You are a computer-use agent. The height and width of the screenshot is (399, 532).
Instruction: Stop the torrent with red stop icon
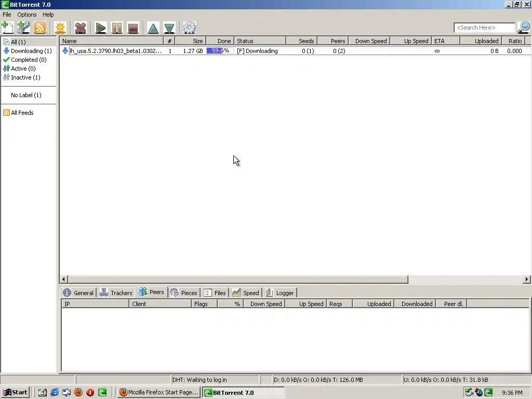click(133, 28)
